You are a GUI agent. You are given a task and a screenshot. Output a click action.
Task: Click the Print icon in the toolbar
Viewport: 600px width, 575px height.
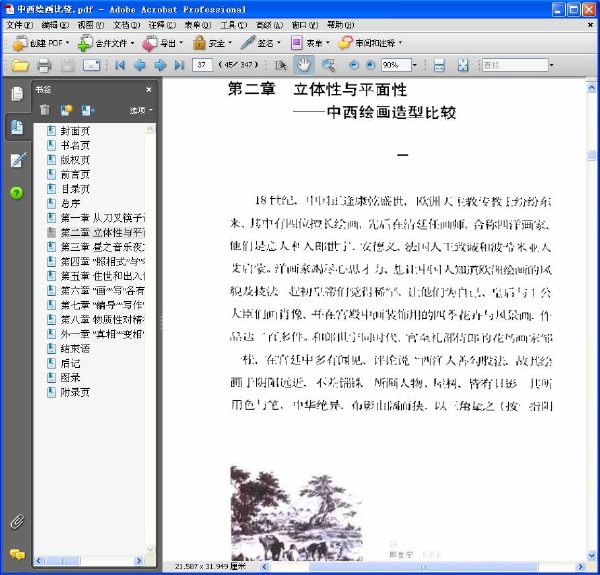point(44,65)
